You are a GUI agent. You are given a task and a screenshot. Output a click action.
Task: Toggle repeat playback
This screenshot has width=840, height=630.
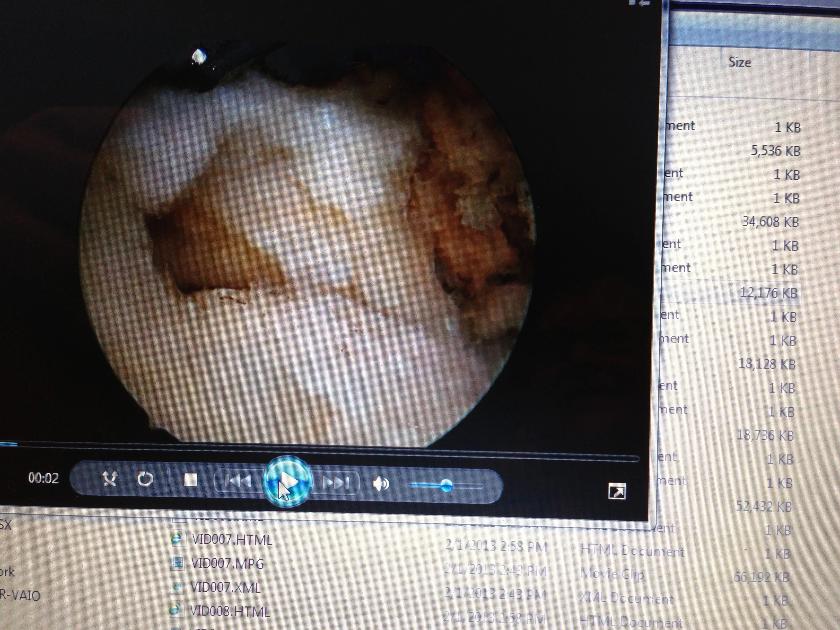pyautogui.click(x=145, y=479)
